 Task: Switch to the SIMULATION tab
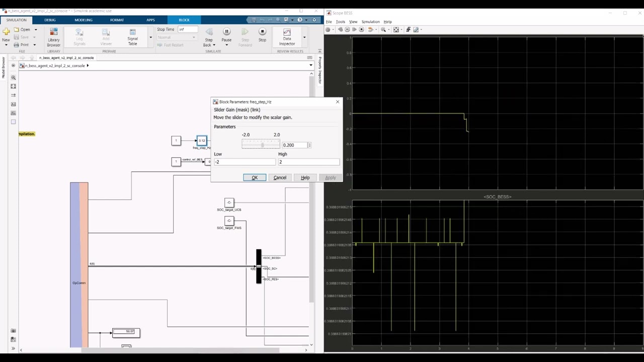click(16, 20)
